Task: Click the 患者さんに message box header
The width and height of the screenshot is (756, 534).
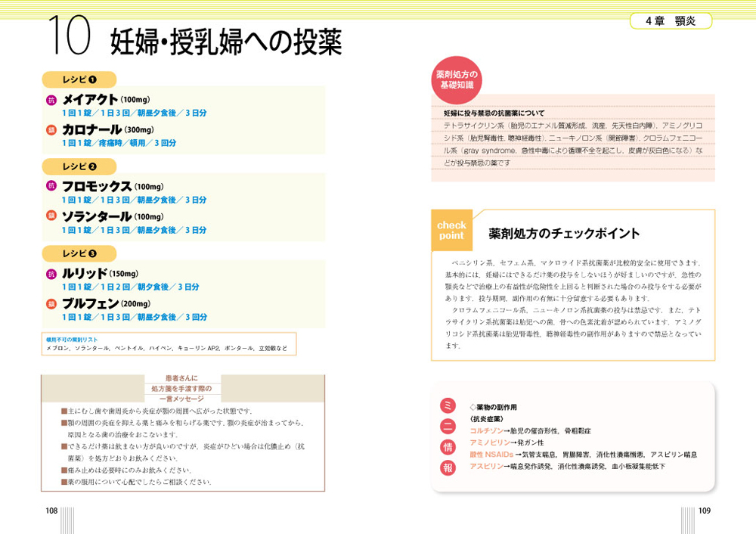Action: tap(181, 388)
